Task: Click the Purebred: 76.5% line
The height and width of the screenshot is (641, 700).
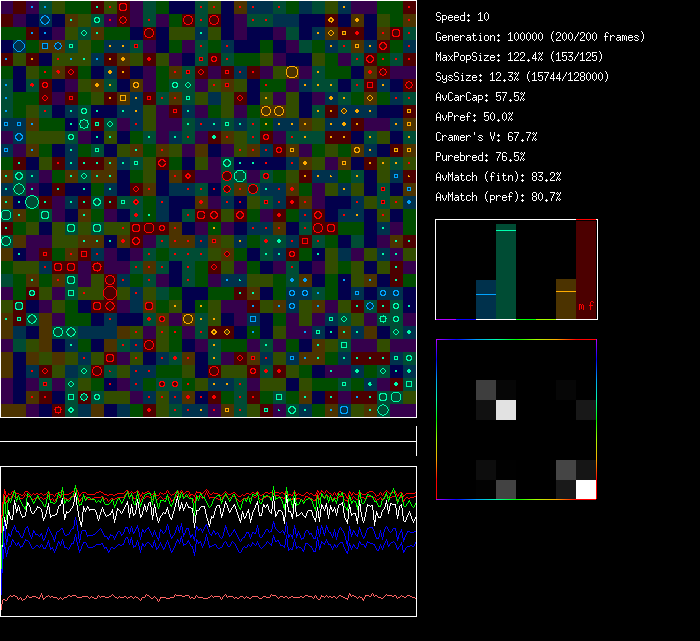Action: coord(480,157)
